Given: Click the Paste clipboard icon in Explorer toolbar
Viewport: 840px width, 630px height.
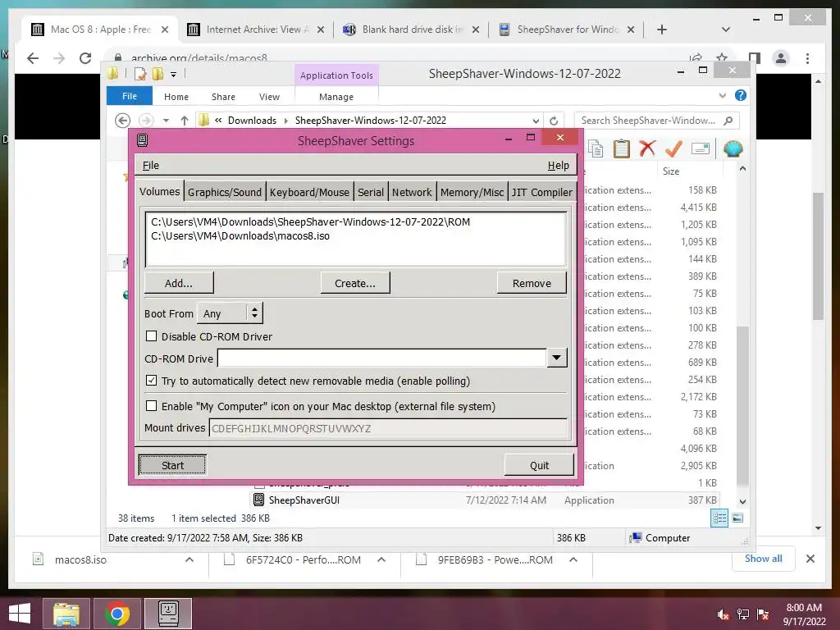Looking at the screenshot, I should (622, 148).
